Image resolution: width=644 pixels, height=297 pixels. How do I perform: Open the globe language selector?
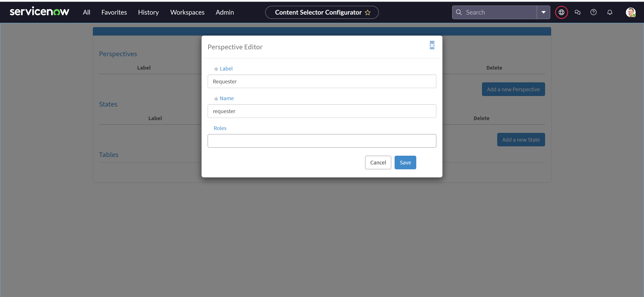[561, 12]
